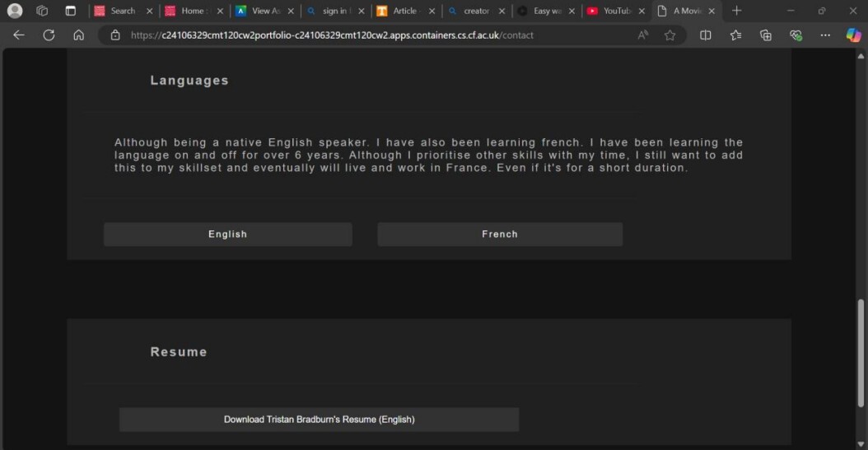Close the sign in tab

(x=361, y=11)
